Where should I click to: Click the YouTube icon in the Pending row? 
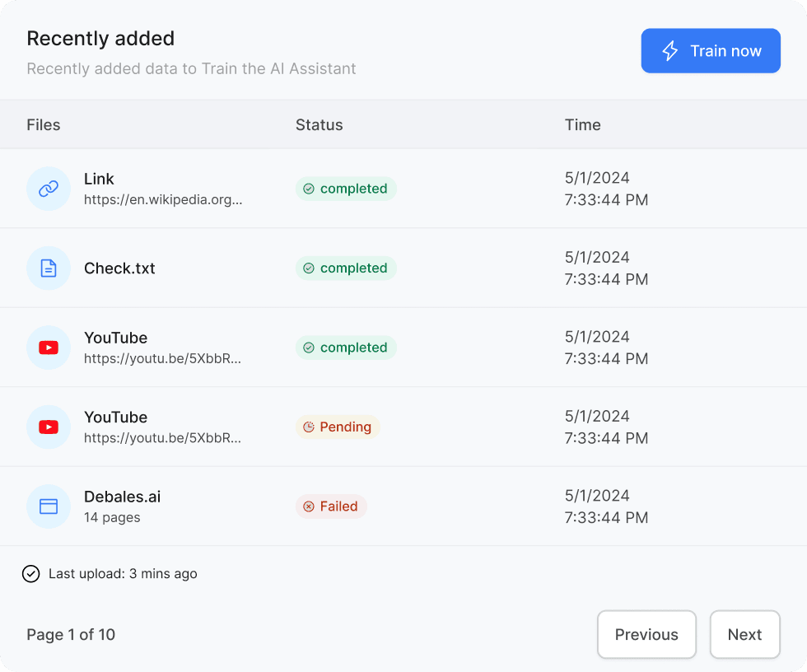click(49, 427)
